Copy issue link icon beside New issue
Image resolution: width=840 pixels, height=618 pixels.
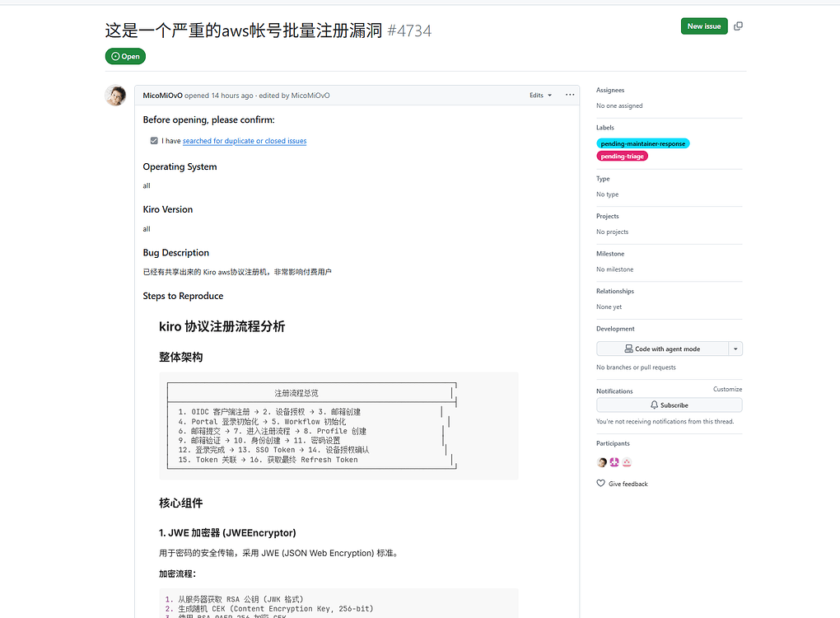point(738,26)
